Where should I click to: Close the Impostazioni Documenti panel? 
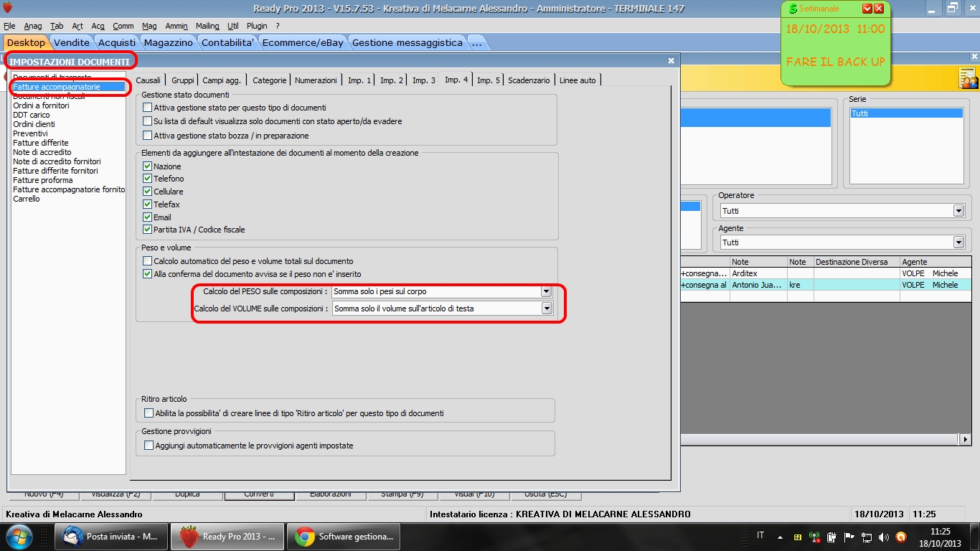(671, 62)
